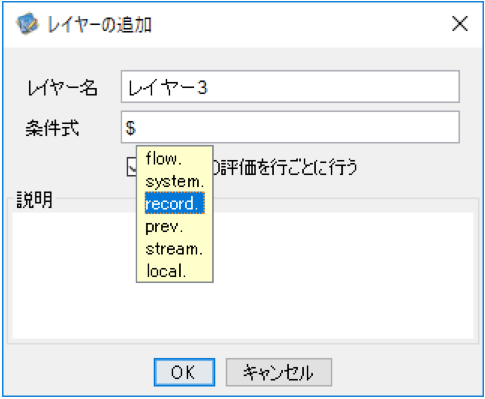
Task: Choose stream. in suggestion popup
Action: pos(174,249)
